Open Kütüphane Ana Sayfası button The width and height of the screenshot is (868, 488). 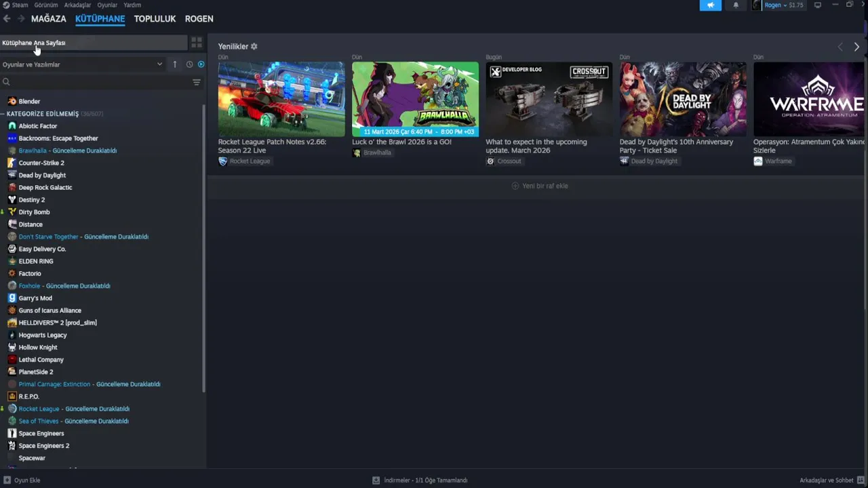pos(94,43)
